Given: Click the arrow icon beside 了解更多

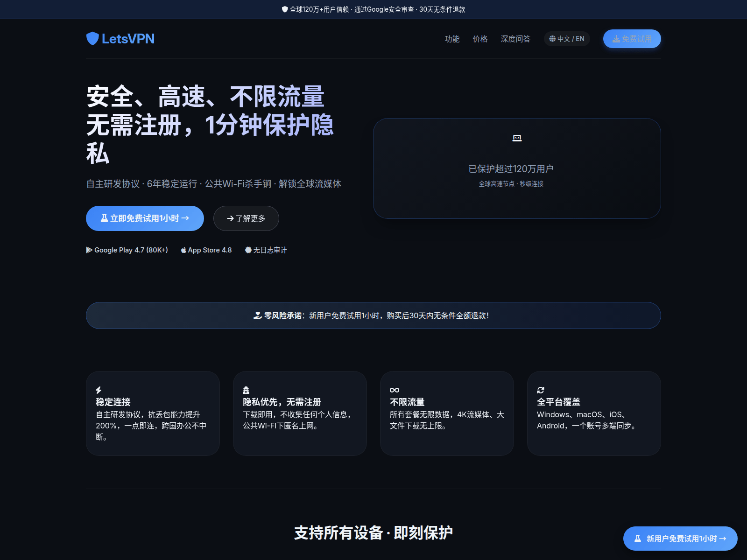Looking at the screenshot, I should click(x=230, y=218).
